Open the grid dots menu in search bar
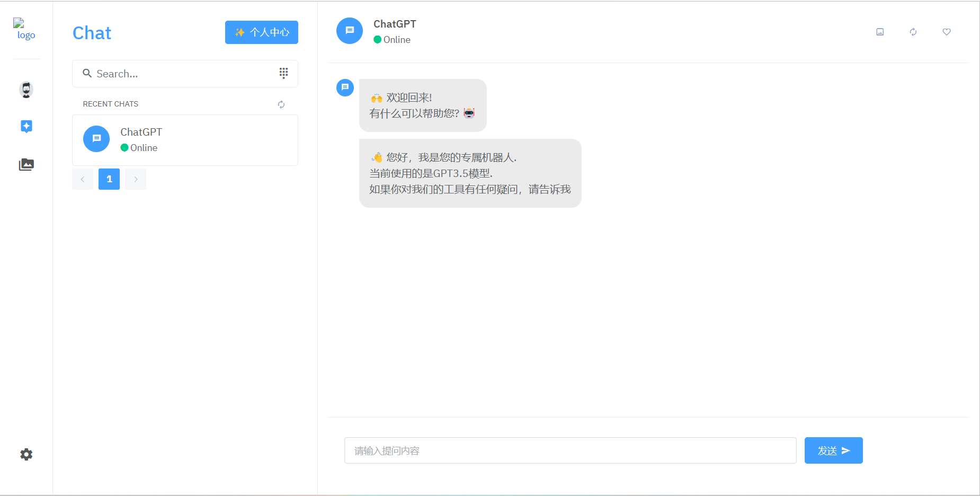This screenshot has height=496, width=980. click(x=283, y=73)
